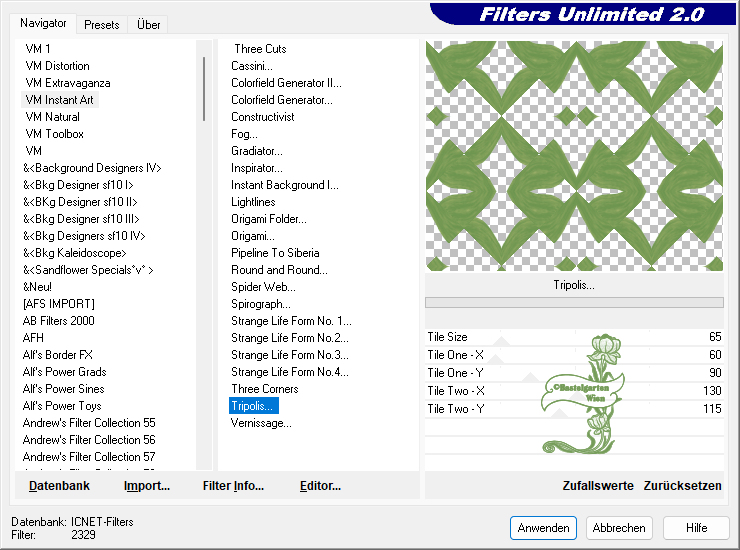Open Filter Info... dialog
This screenshot has width=740, height=550.
tap(233, 485)
